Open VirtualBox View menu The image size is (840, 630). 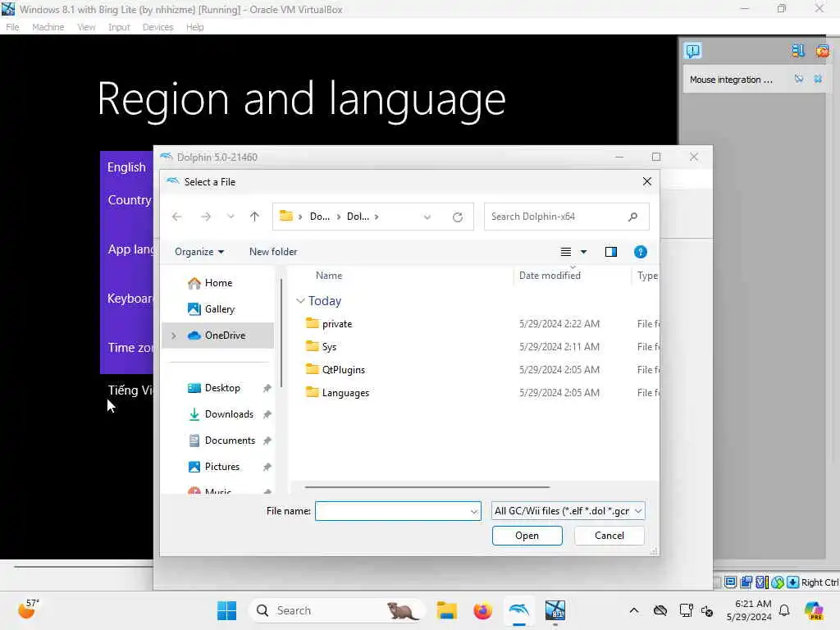[86, 27]
